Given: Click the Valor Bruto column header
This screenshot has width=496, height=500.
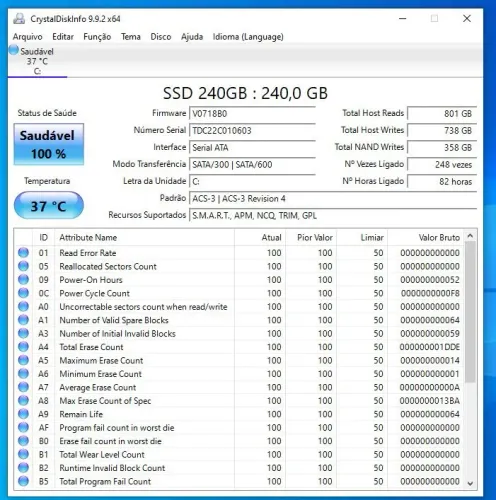Looking at the screenshot, I should (x=425, y=238).
